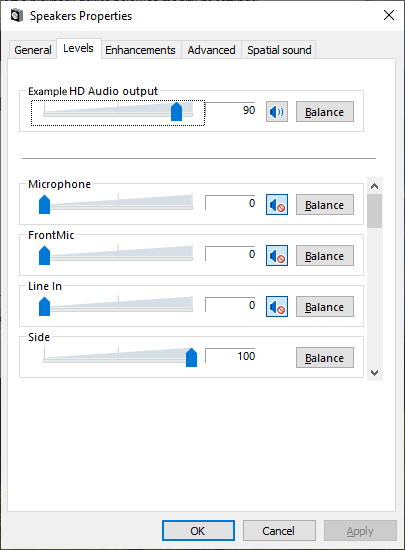405x550 pixels.
Task: Click the Microphone level value field
Action: point(230,203)
